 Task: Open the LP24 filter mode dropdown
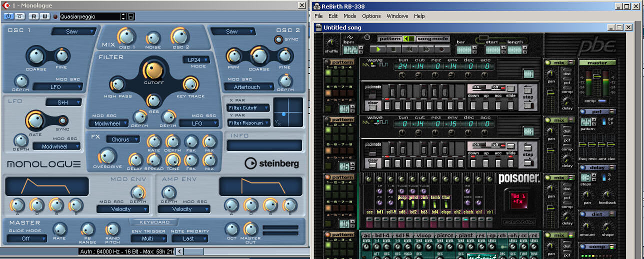[196, 60]
